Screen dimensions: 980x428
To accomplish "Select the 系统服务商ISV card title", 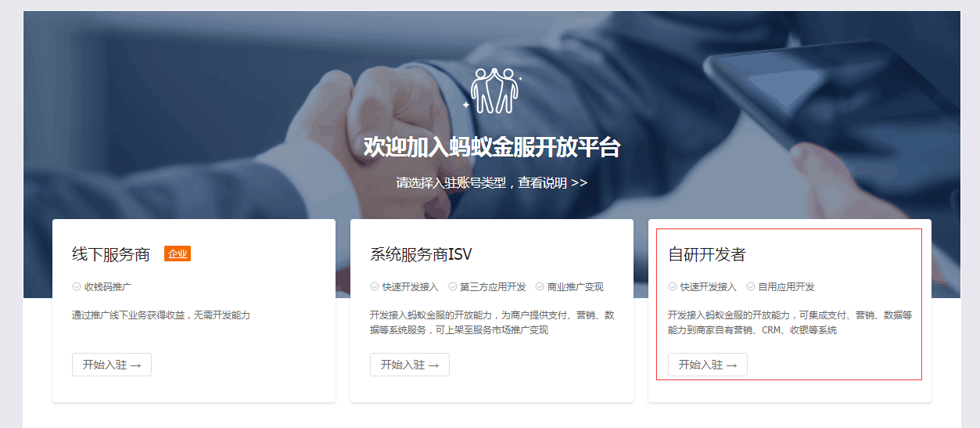I will coord(421,254).
